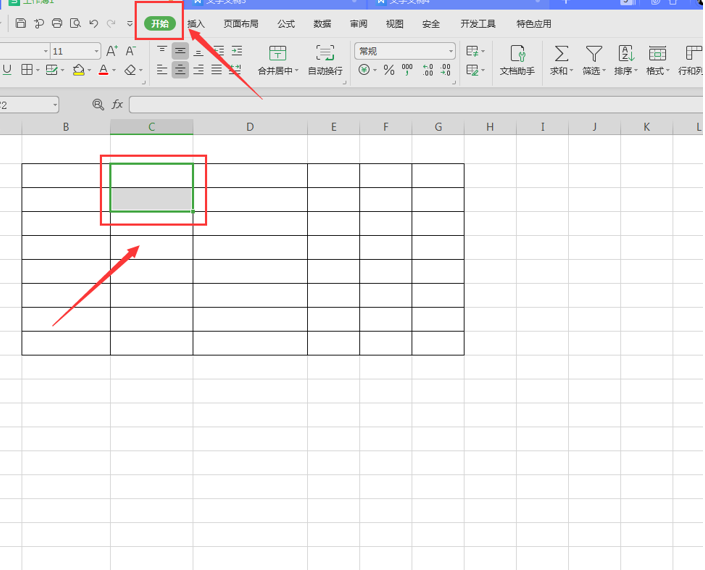This screenshot has width=705, height=570.
Task: Select column D header
Action: 250,127
